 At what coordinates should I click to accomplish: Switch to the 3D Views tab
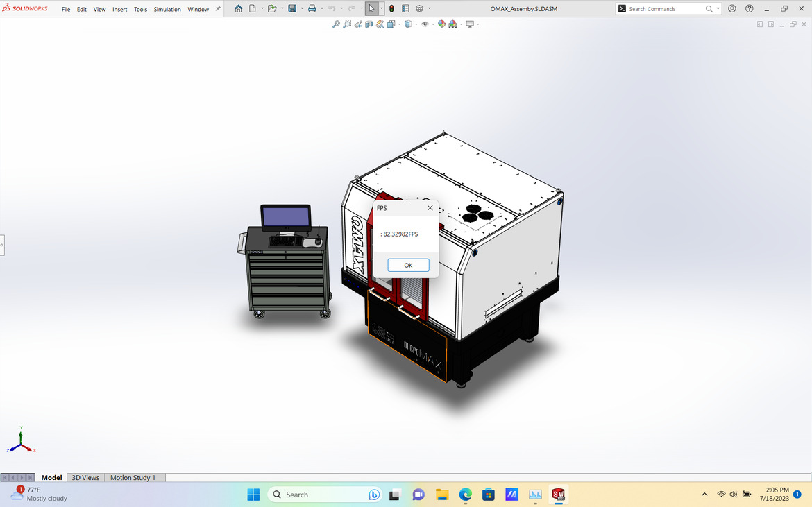[85, 477]
